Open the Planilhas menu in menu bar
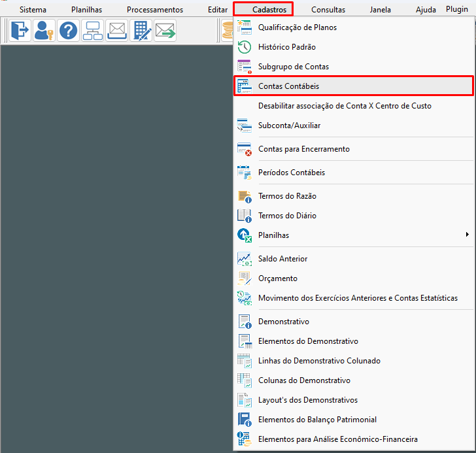This screenshot has height=453, width=476. pos(86,10)
